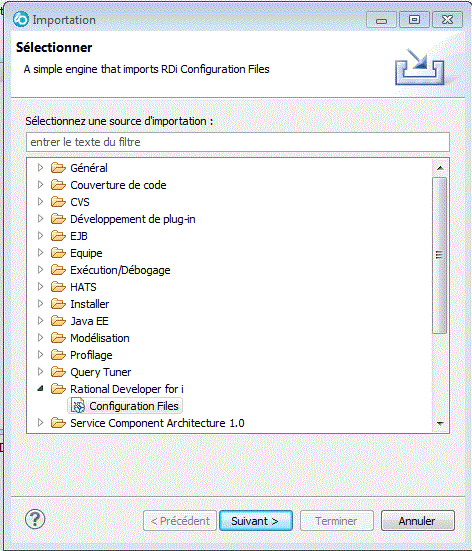Click the Configuration Files gear icon

click(78, 406)
